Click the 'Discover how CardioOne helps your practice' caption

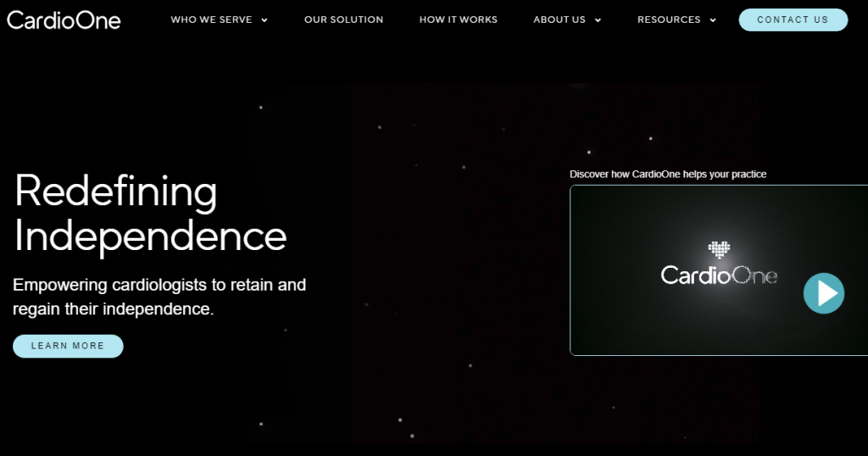coord(668,174)
